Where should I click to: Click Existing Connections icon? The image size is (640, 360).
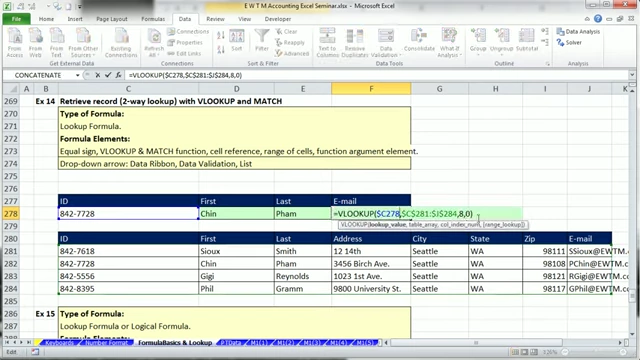[121, 43]
